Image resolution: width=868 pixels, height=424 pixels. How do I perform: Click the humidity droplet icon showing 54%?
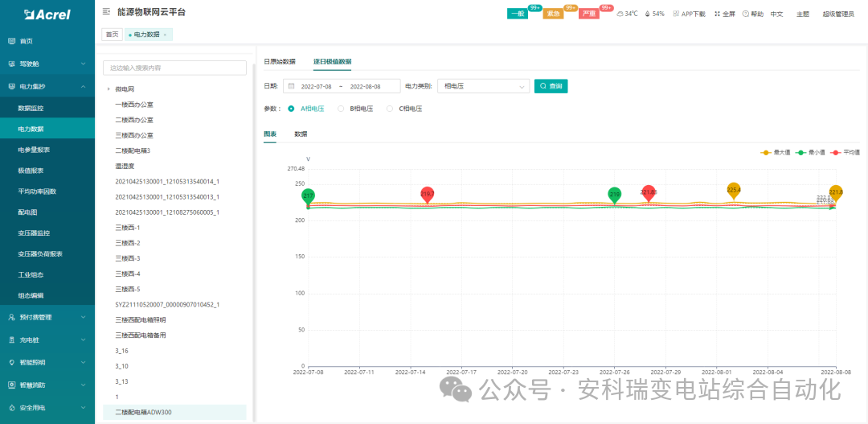coord(647,14)
